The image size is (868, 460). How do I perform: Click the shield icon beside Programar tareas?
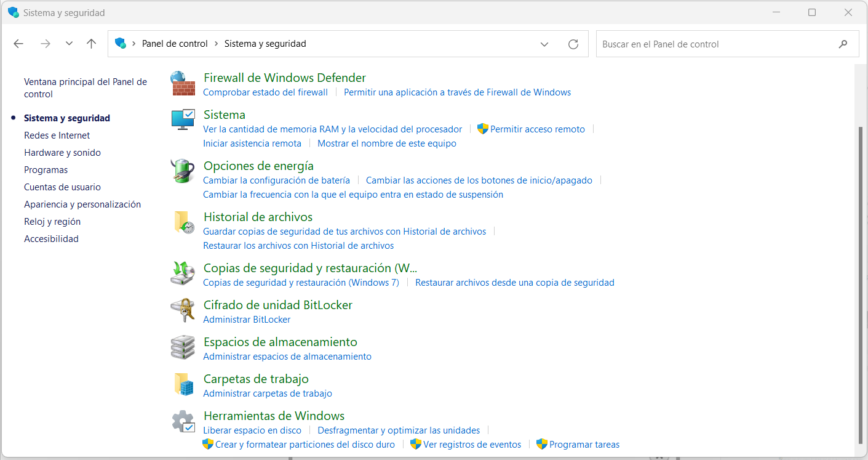click(542, 444)
